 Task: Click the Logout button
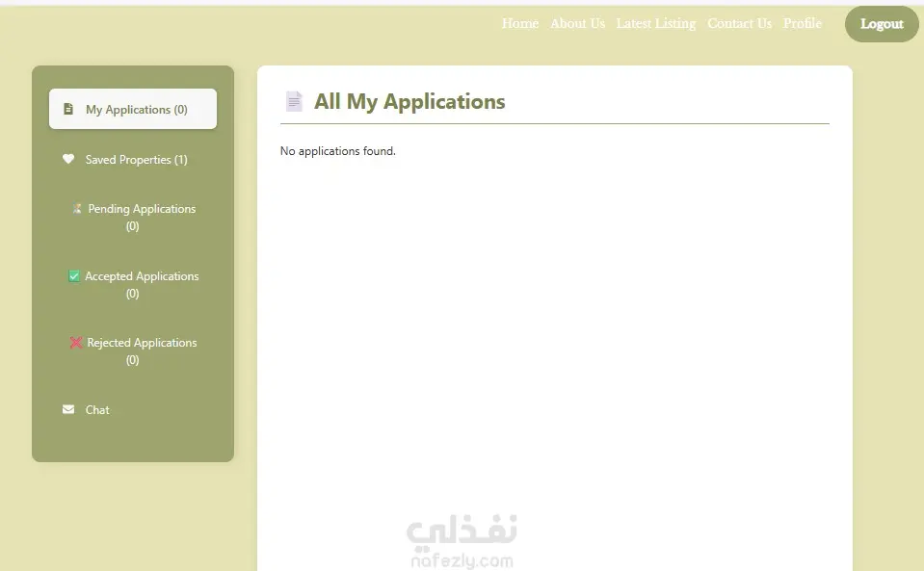(x=882, y=24)
